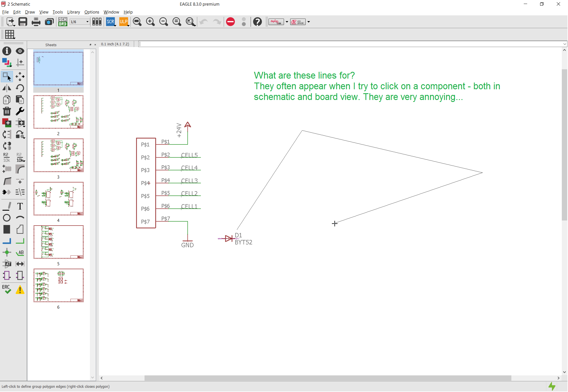Select the Delete (trash) tool

[7, 111]
